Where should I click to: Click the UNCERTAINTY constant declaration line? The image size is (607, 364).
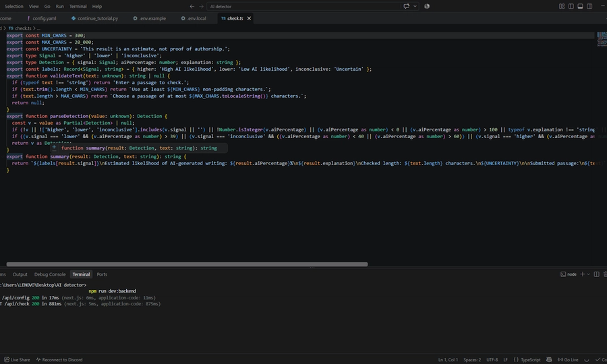coord(118,49)
